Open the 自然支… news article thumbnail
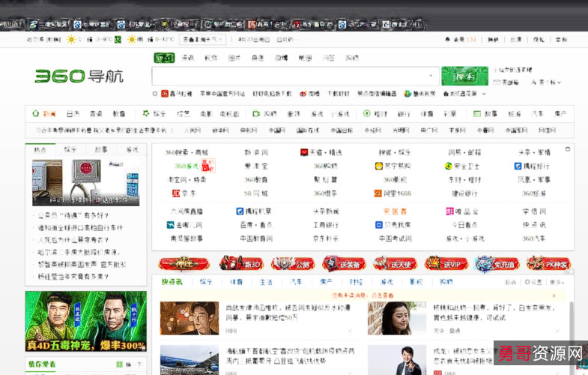The height and width of the screenshot is (375, 588). pyautogui.click(x=190, y=318)
